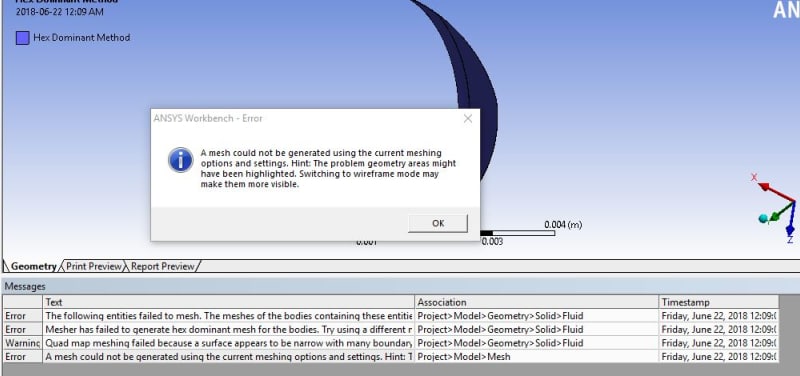The height and width of the screenshot is (376, 800).
Task: Switch to the Print Preview tab
Action: [x=94, y=266]
